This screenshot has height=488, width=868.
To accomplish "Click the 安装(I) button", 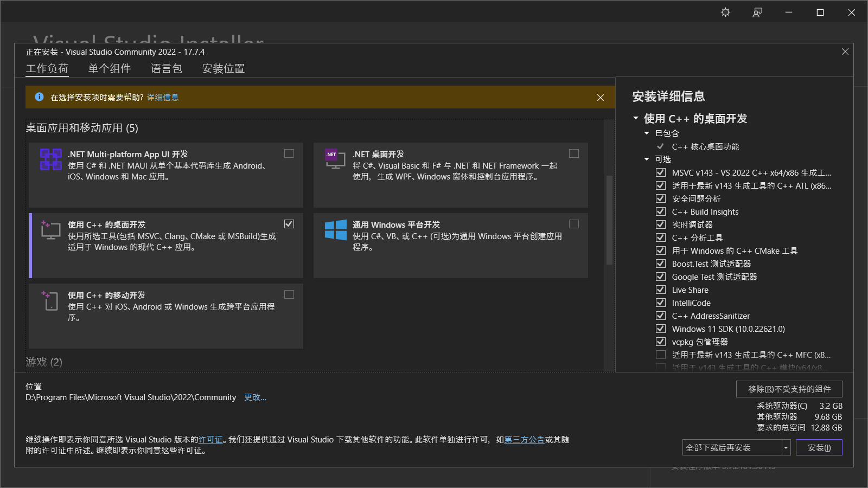I will click(819, 447).
